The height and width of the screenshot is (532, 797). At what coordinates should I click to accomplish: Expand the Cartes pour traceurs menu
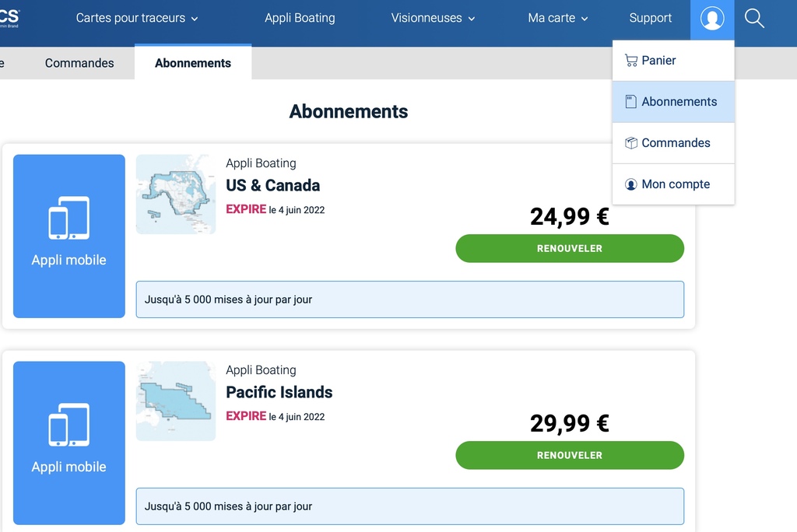pyautogui.click(x=137, y=19)
